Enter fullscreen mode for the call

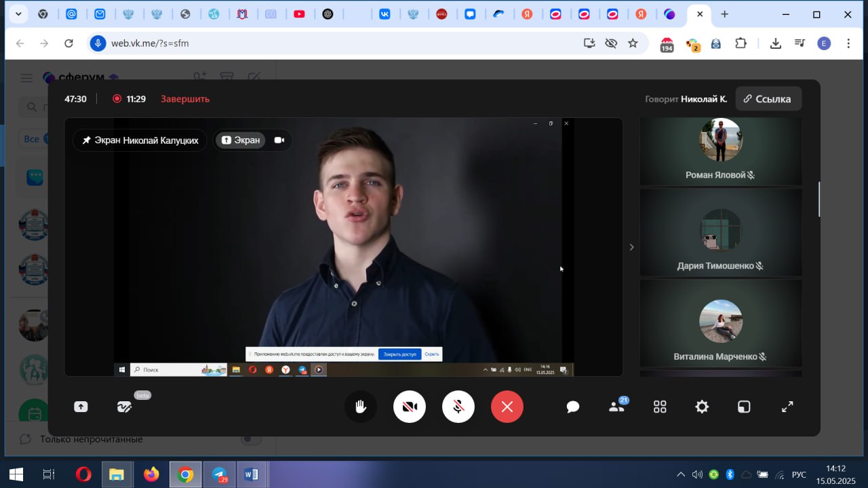click(787, 407)
